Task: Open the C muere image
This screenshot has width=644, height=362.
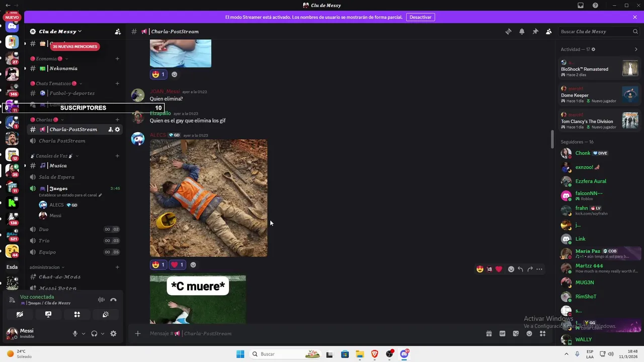Action: coord(198,299)
